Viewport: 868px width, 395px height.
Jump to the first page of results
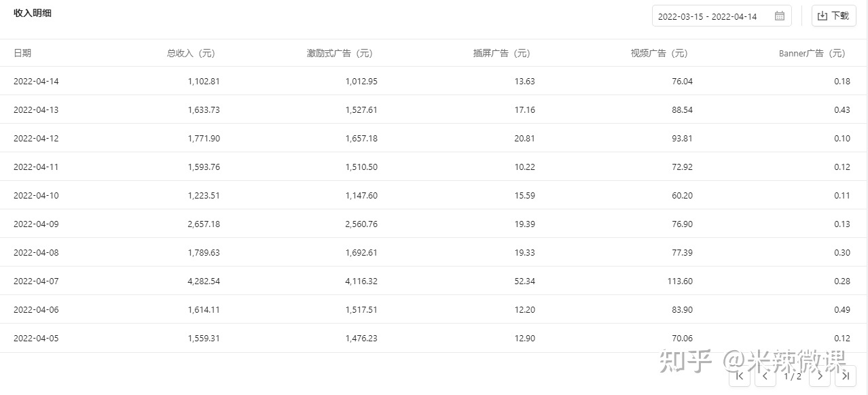tap(740, 375)
